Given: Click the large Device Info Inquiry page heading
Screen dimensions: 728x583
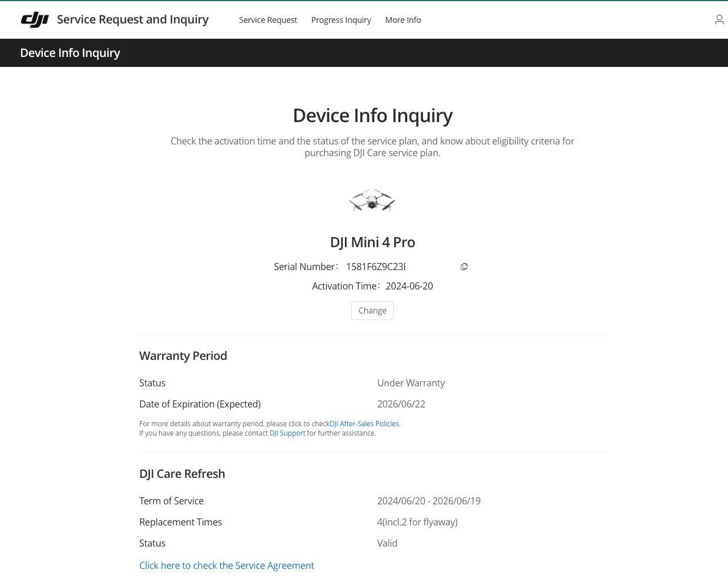Looking at the screenshot, I should (373, 115).
